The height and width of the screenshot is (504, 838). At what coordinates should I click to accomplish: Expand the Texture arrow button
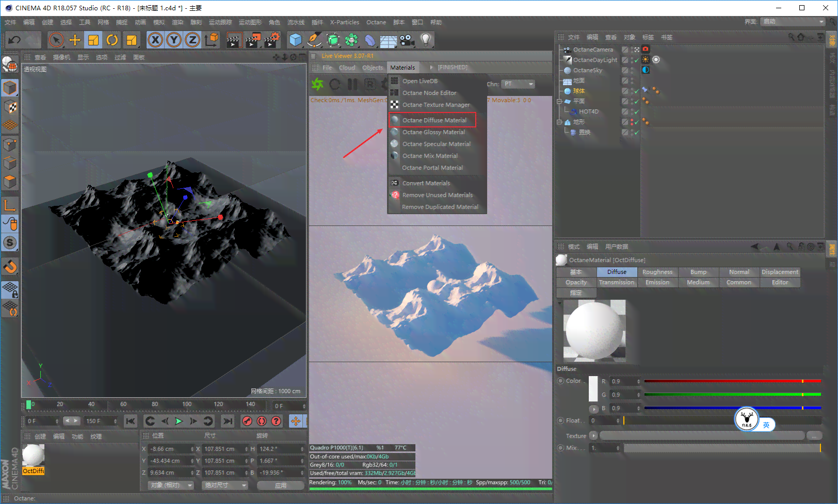(x=594, y=435)
